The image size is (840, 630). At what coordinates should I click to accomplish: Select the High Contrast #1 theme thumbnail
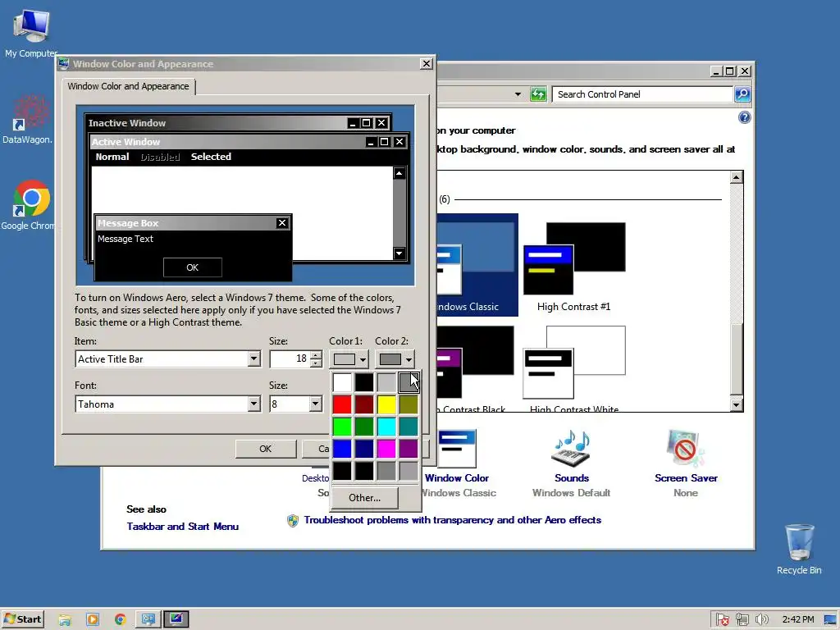573,267
